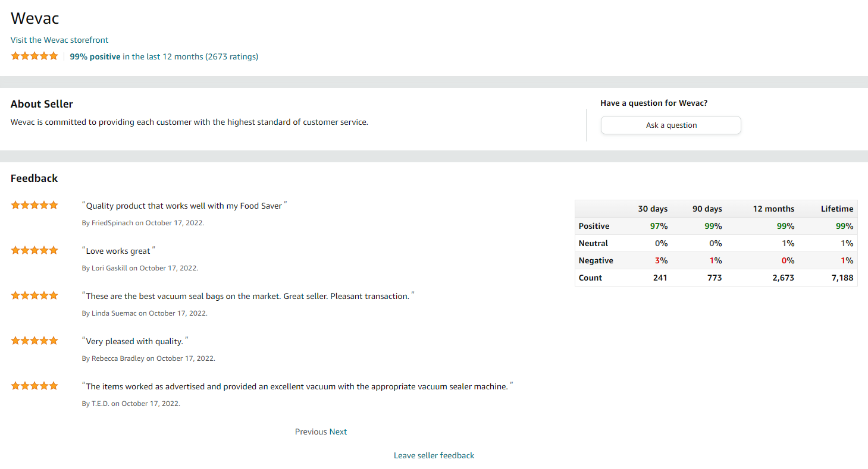Open Leave seller feedback link

coord(434,456)
